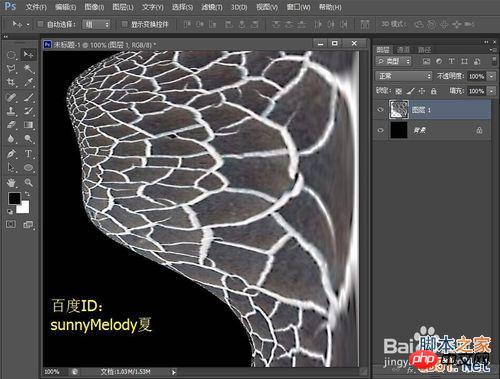
Task: Open the 图像(I) menu
Action: coord(94,7)
